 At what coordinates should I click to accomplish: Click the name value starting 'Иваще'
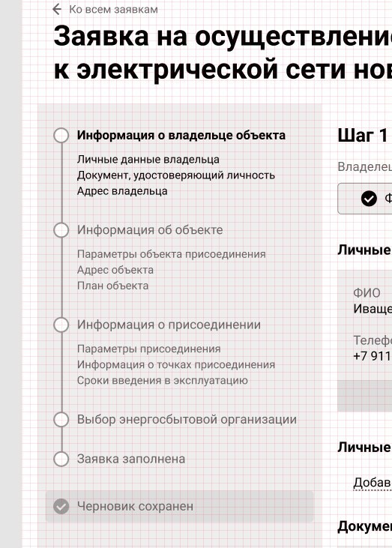373,309
